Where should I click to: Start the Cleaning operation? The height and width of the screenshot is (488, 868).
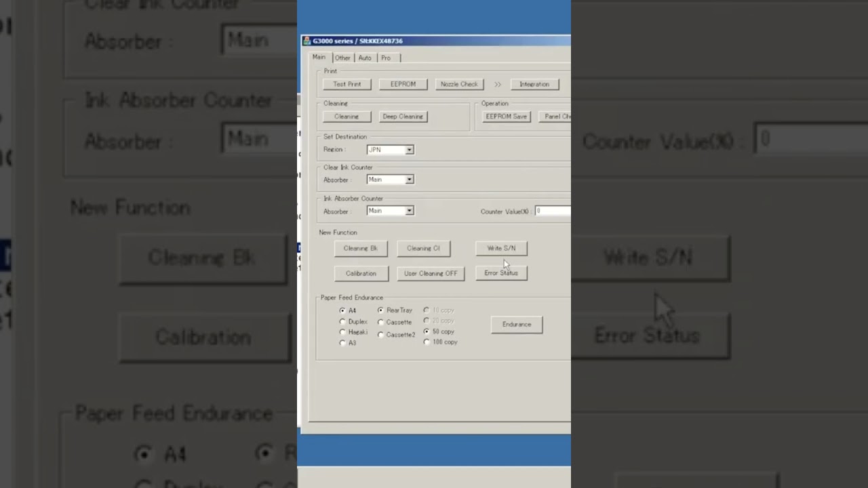click(x=347, y=117)
